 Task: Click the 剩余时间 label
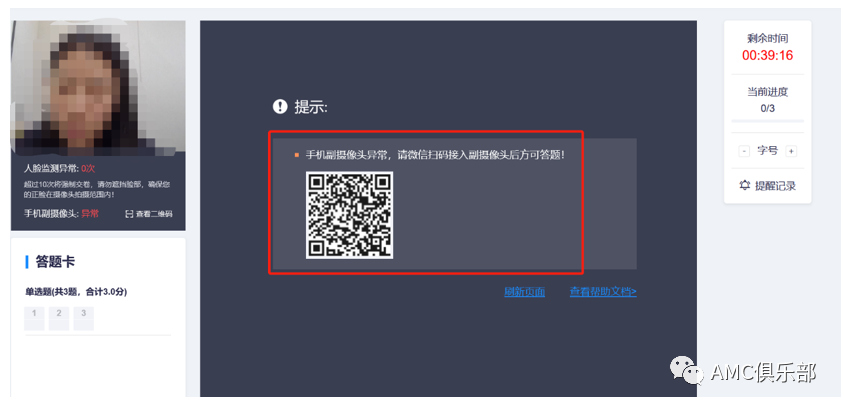pos(768,38)
